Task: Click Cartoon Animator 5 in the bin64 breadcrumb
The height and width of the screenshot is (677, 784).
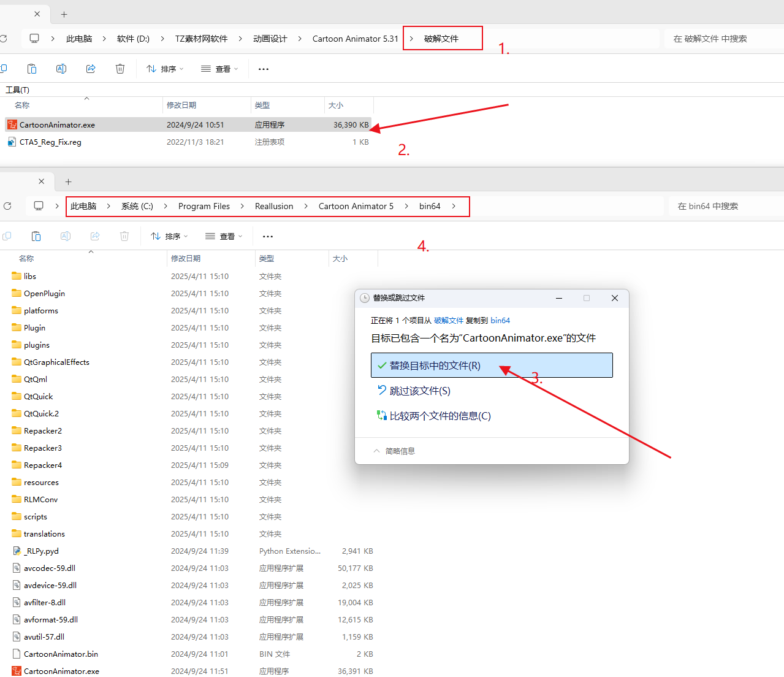Action: coord(356,206)
